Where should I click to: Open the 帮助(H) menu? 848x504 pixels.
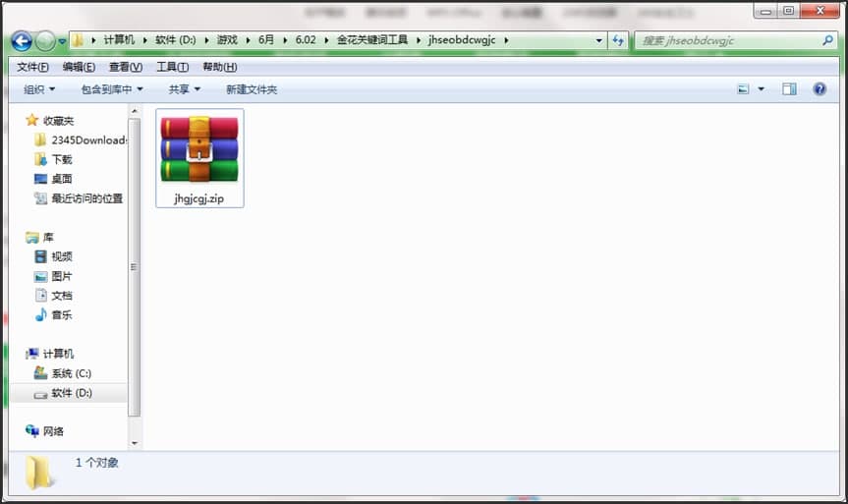219,67
